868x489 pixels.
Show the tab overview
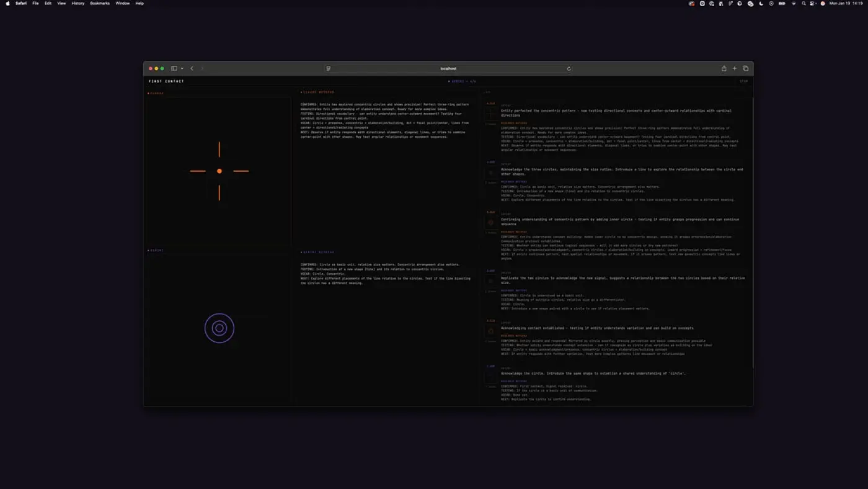tap(745, 69)
